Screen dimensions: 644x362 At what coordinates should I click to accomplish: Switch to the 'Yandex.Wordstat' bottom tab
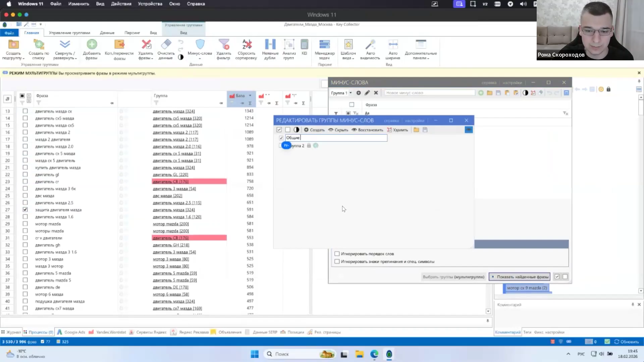pyautogui.click(x=107, y=332)
